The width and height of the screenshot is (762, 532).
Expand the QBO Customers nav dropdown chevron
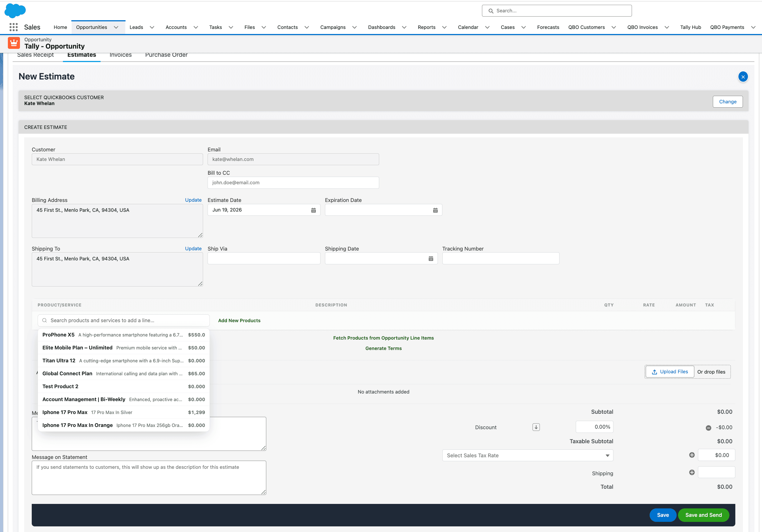pyautogui.click(x=613, y=27)
